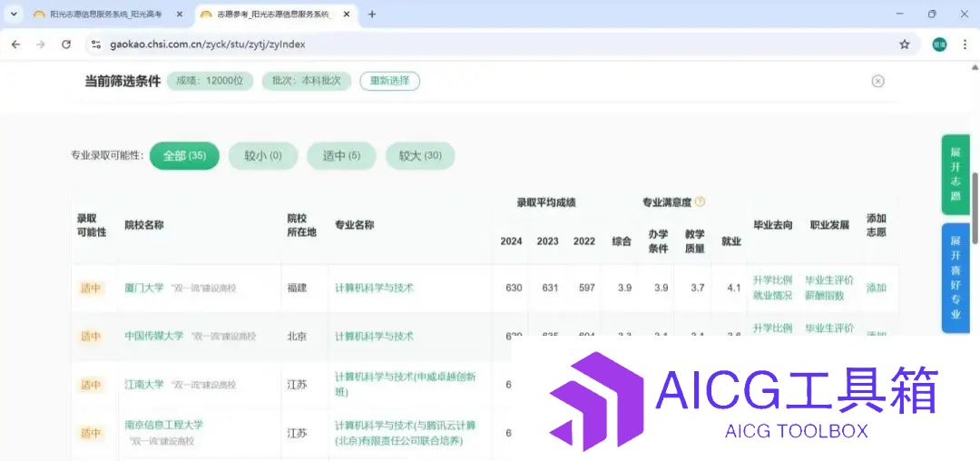Image resolution: width=980 pixels, height=461 pixels.
Task: Open 就业情况 for 厦门大学
Action: (772, 296)
